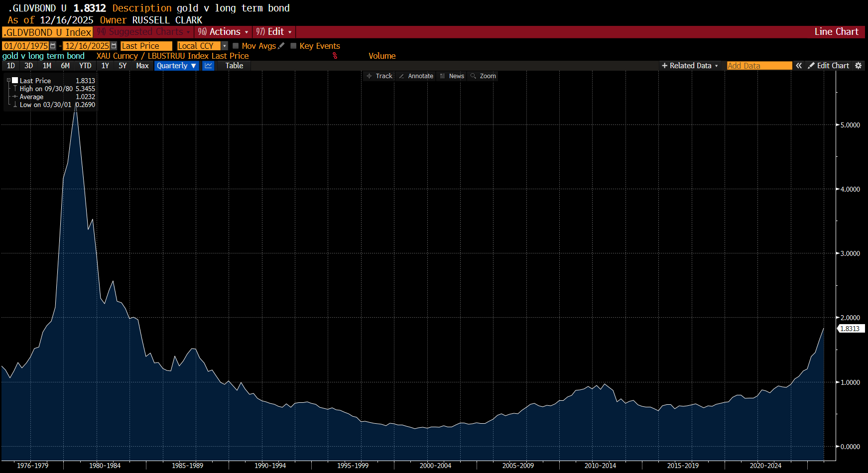Activate the Track crosshair tool

pyautogui.click(x=379, y=76)
